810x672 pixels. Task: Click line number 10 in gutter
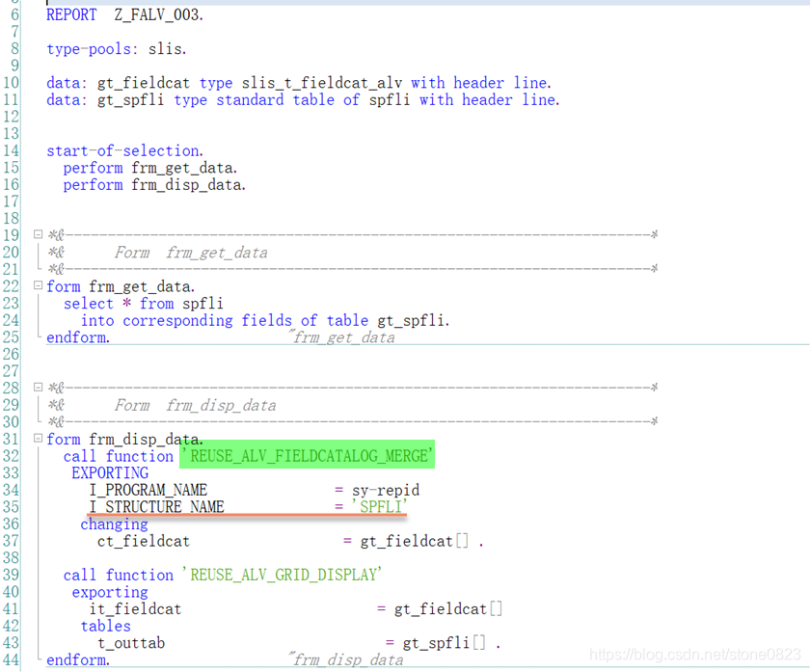11,83
